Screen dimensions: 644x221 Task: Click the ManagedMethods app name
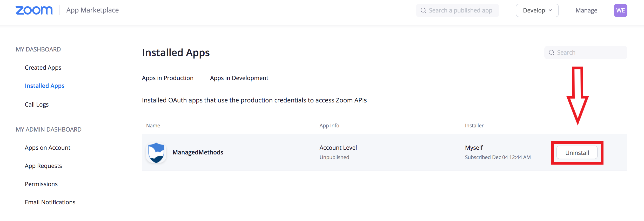click(x=198, y=152)
